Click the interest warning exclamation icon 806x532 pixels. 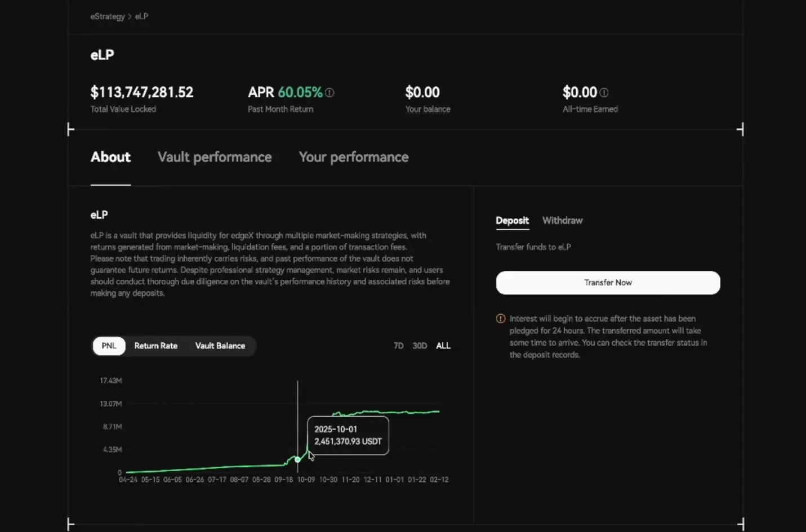click(x=500, y=319)
